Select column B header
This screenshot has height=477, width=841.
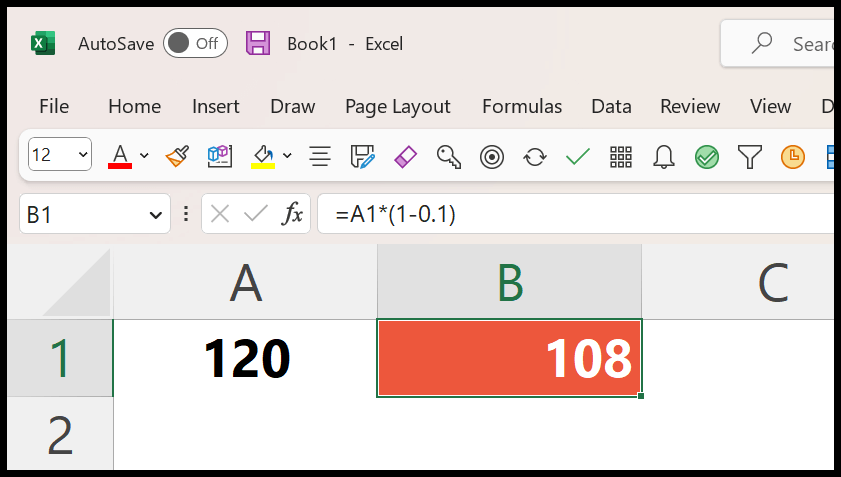(510, 282)
